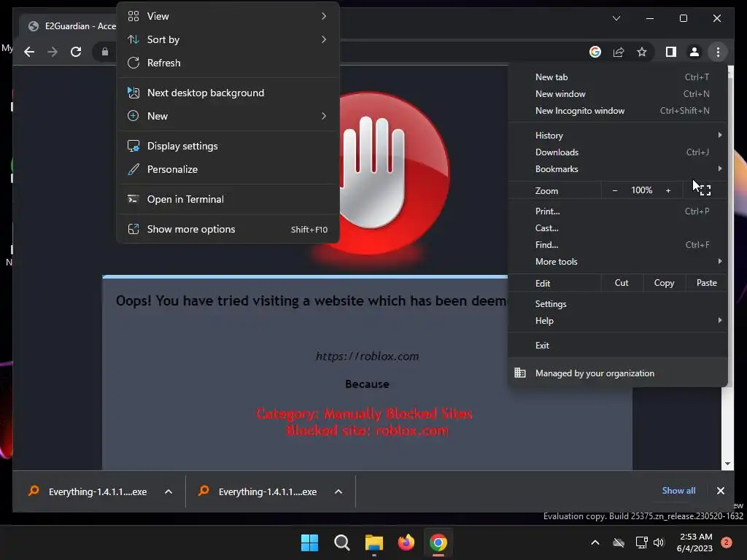Image resolution: width=747 pixels, height=560 pixels.
Task: Click the three-dot Chrome menu button
Action: 718,52
